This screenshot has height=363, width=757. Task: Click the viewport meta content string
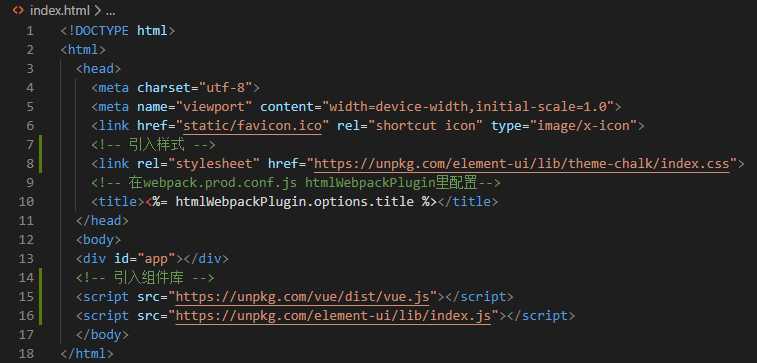pos(467,107)
